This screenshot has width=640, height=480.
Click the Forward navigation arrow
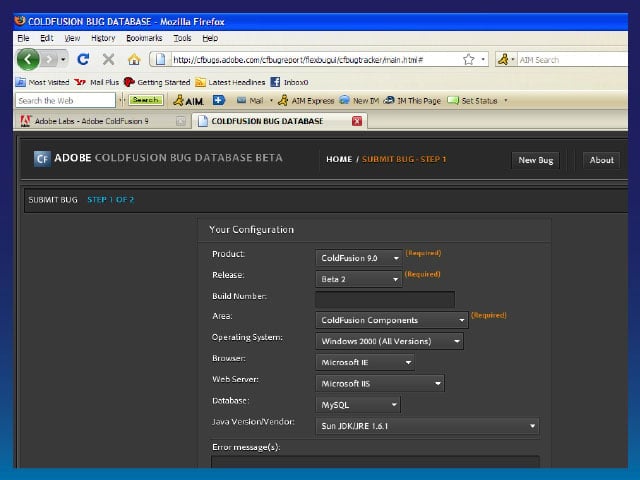49,60
